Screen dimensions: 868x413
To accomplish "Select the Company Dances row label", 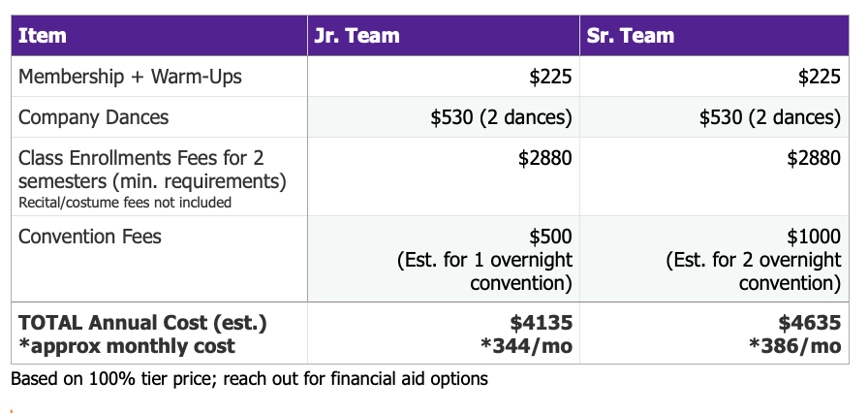I will tap(94, 117).
